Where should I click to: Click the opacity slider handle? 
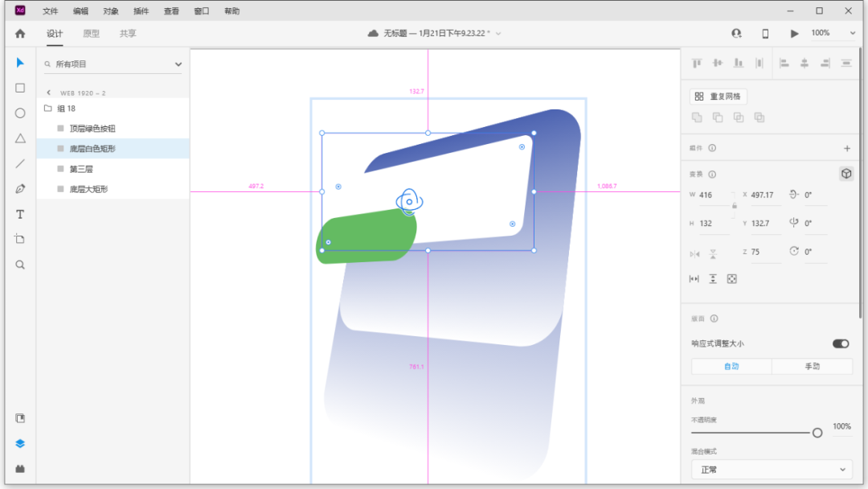pos(817,433)
